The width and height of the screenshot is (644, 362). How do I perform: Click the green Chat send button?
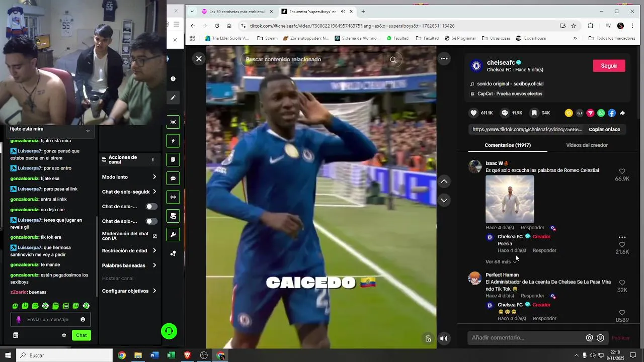pyautogui.click(x=82, y=335)
